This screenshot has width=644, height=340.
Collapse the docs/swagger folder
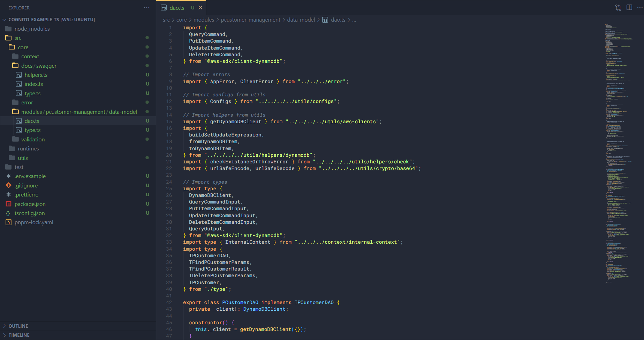[38, 66]
